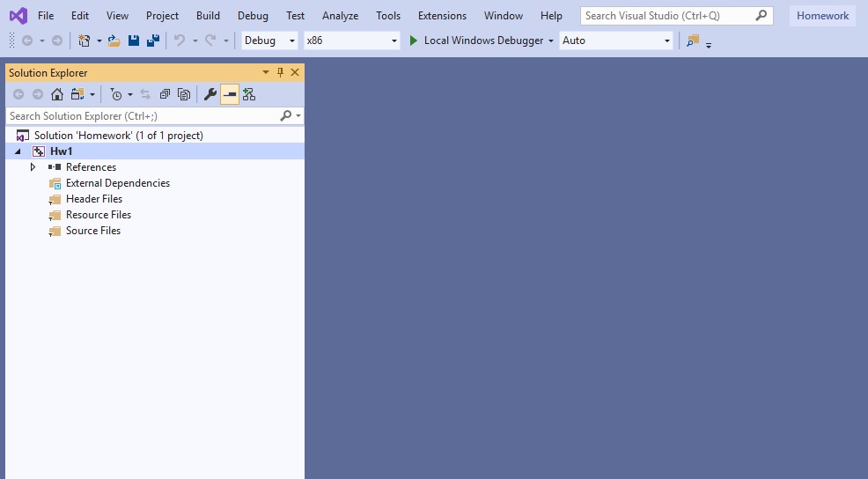Open the Help menu

pos(551,16)
